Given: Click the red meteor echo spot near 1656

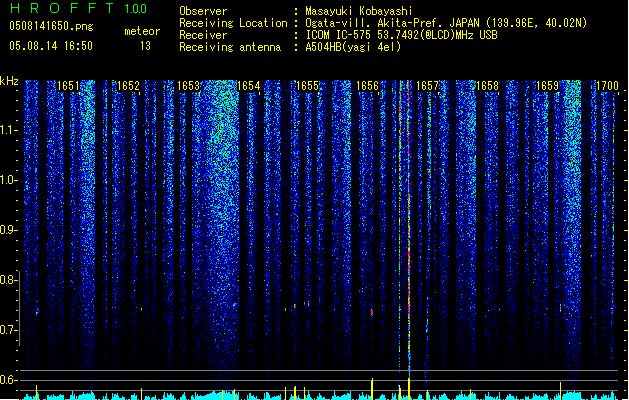Looking at the screenshot, I should click(372, 312).
